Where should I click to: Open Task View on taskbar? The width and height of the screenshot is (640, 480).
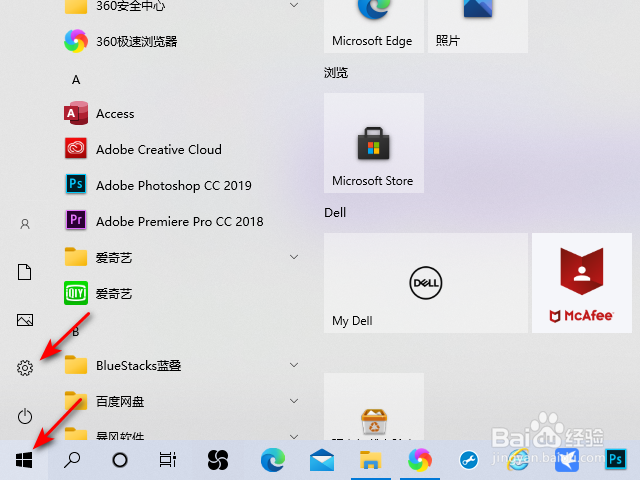(168, 460)
